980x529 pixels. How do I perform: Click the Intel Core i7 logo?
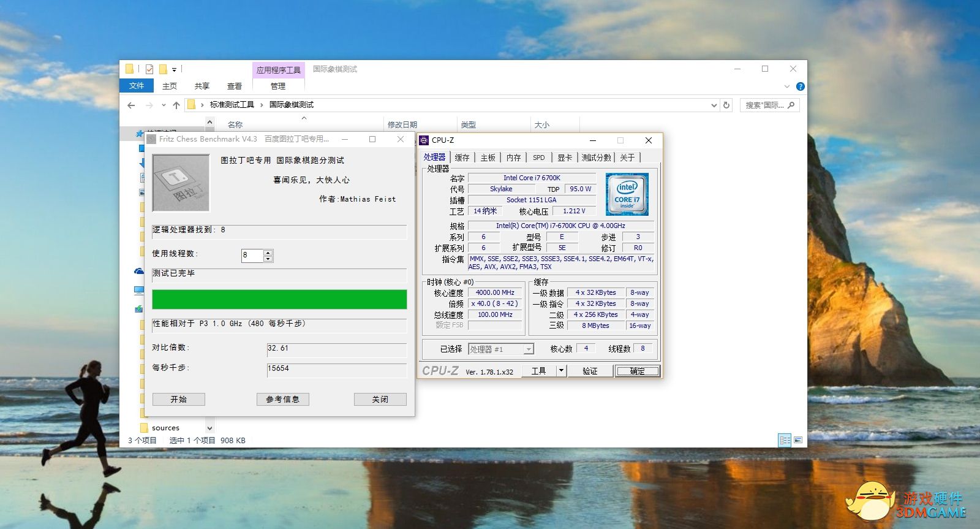tap(627, 194)
